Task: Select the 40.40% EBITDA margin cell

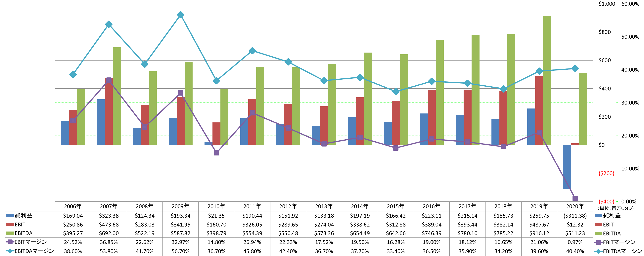Action: [575, 251]
